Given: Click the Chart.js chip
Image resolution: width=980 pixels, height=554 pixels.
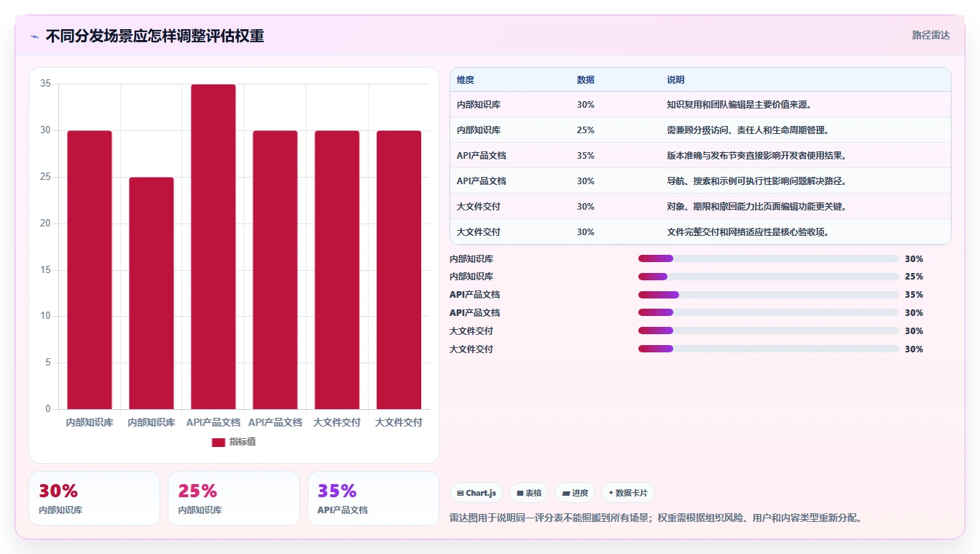Looking at the screenshot, I should click(x=477, y=493).
